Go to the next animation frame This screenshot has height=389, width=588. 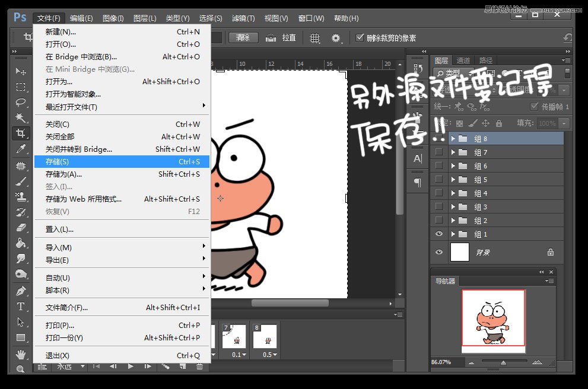coord(148,366)
